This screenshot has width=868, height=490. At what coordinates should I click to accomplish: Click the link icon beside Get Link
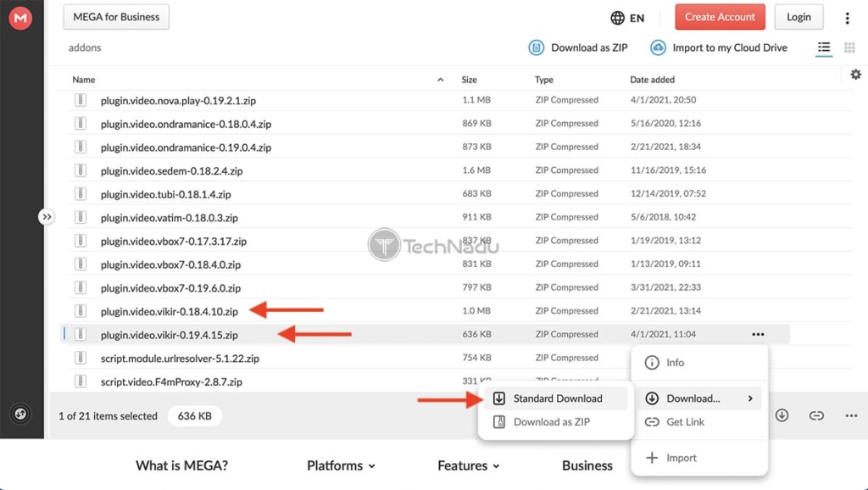coord(652,422)
